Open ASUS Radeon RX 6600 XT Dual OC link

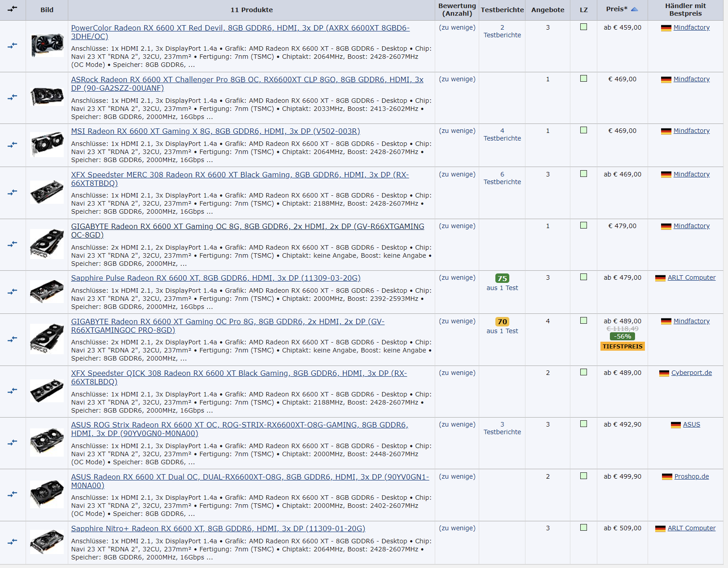[250, 481]
